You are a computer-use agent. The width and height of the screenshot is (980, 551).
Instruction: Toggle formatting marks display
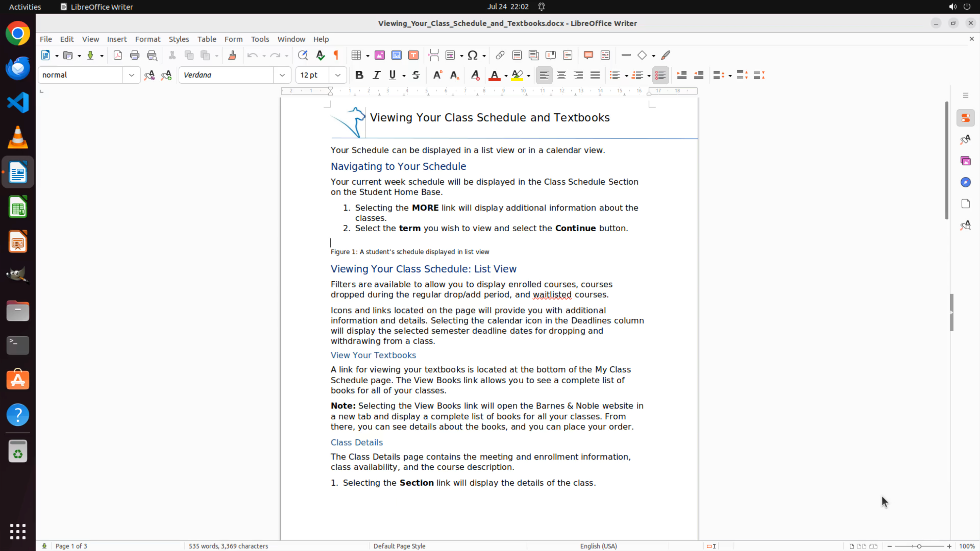[x=336, y=55]
